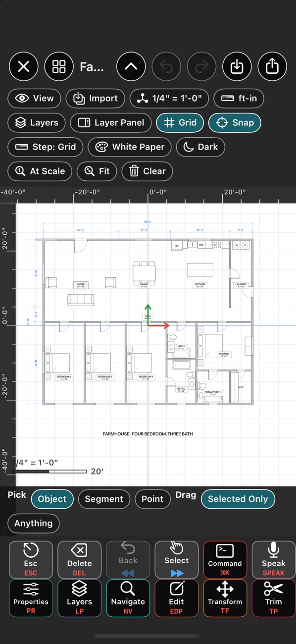Tap the Speak microphone button
The height and width of the screenshot is (644, 296).
click(273, 560)
